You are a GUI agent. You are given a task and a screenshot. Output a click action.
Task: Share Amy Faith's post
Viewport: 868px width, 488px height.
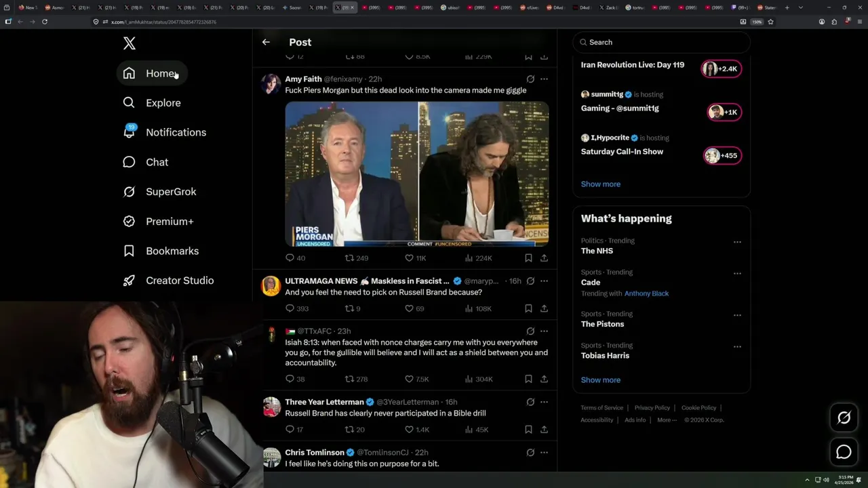coord(544,258)
